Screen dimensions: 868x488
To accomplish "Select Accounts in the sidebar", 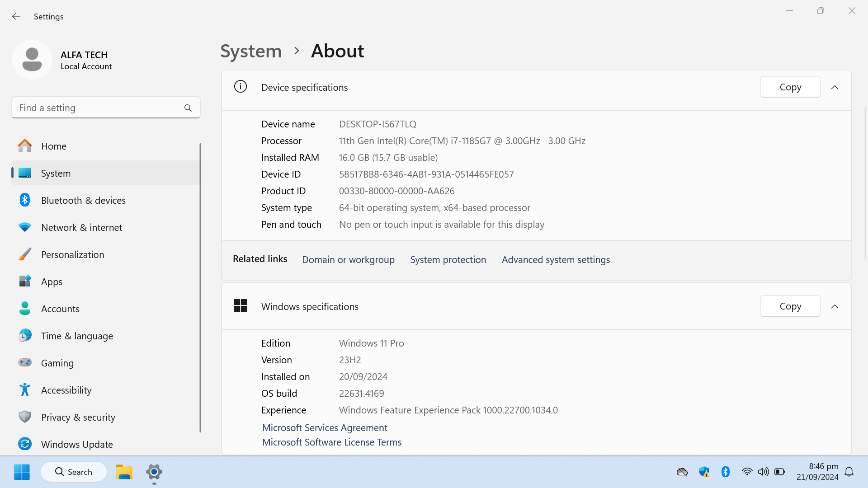I will tap(105, 309).
